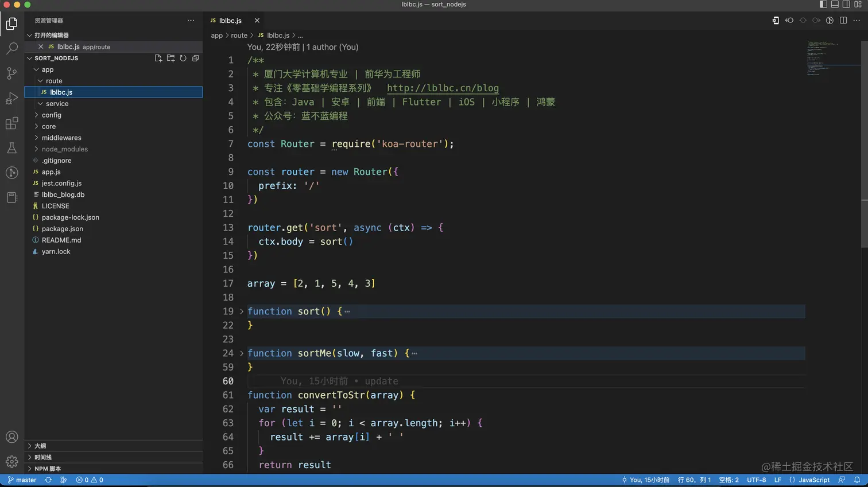Screen dimensions: 868x487
Task: Change LF end of line sequence
Action: tap(778, 480)
